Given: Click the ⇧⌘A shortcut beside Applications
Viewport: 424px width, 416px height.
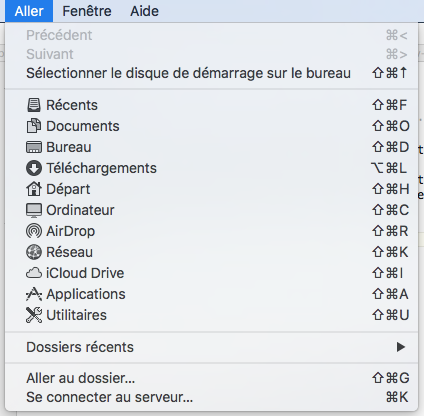Looking at the screenshot, I should pos(390,294).
